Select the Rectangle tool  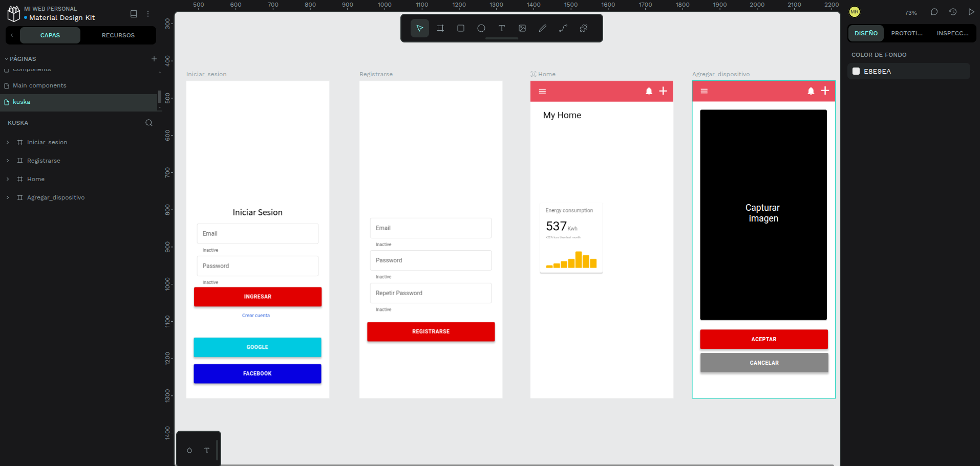tap(460, 28)
